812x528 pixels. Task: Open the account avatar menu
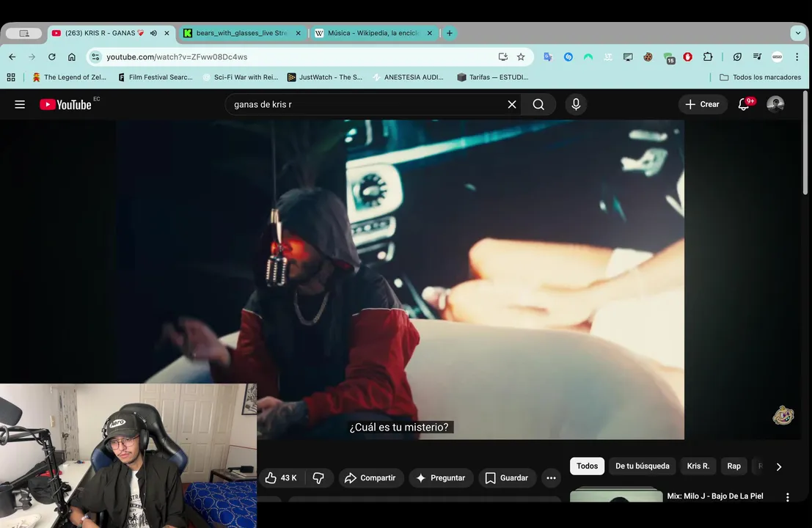775,105
